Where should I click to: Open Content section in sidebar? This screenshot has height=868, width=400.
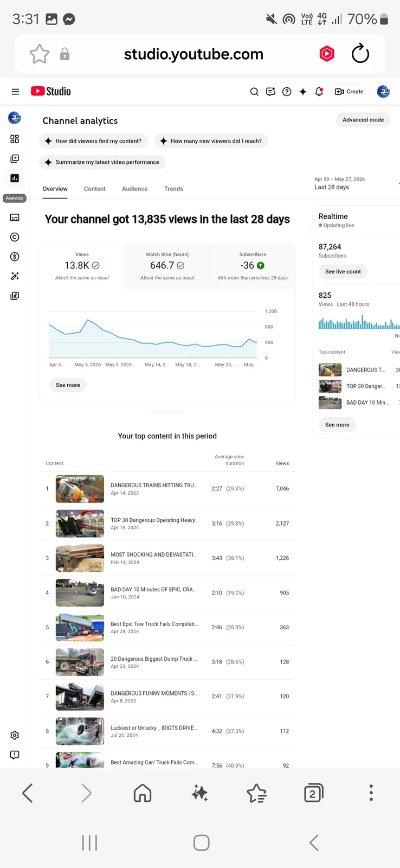click(15, 158)
